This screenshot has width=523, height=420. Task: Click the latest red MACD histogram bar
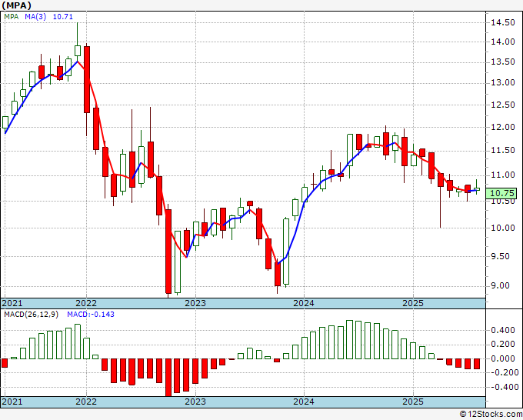point(477,364)
